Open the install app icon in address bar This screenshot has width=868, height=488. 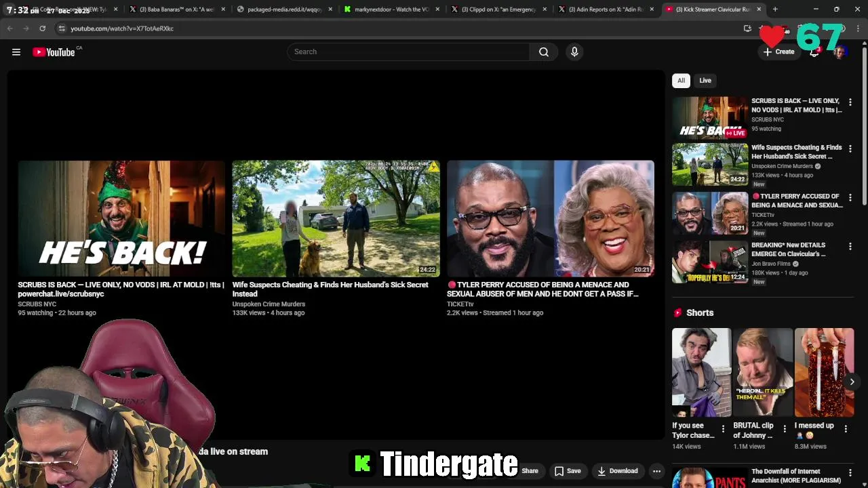tap(747, 28)
